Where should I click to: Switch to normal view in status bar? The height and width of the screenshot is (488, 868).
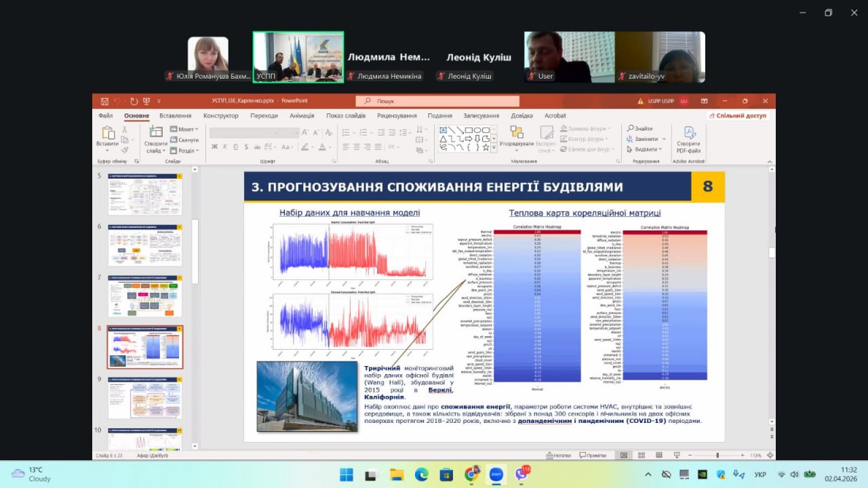pos(623,455)
